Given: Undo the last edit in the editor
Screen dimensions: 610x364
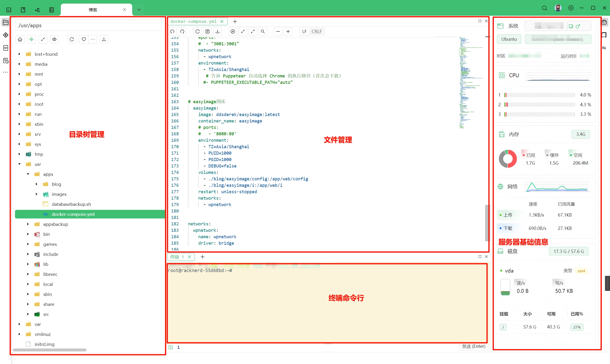Looking at the screenshot, I should coord(173,31).
